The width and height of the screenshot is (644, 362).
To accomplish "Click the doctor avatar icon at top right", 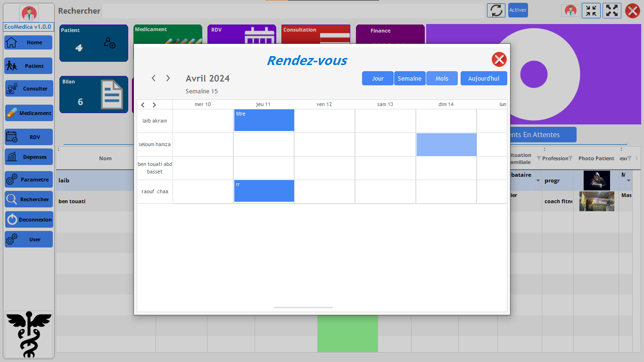I will click(570, 10).
